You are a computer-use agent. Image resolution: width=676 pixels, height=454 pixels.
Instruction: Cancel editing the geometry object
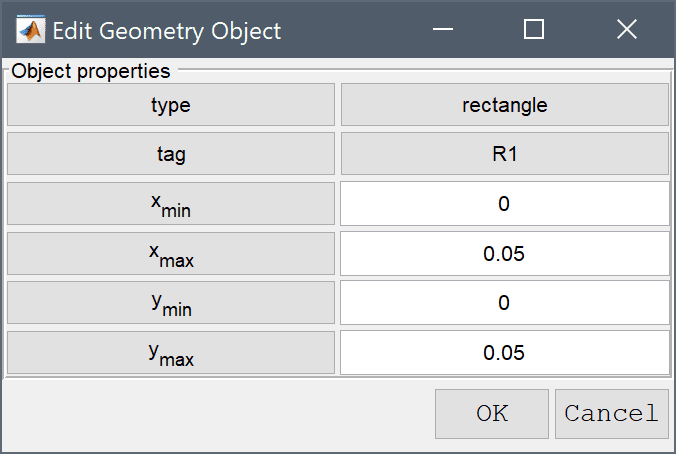pos(612,414)
